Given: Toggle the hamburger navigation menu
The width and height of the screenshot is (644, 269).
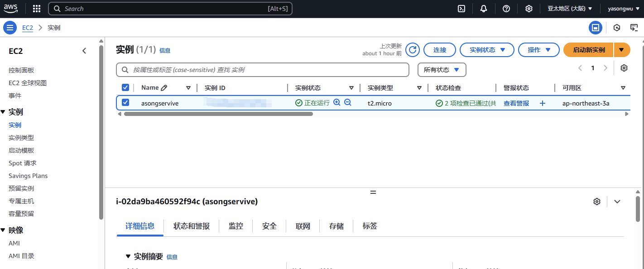Looking at the screenshot, I should pos(10,28).
